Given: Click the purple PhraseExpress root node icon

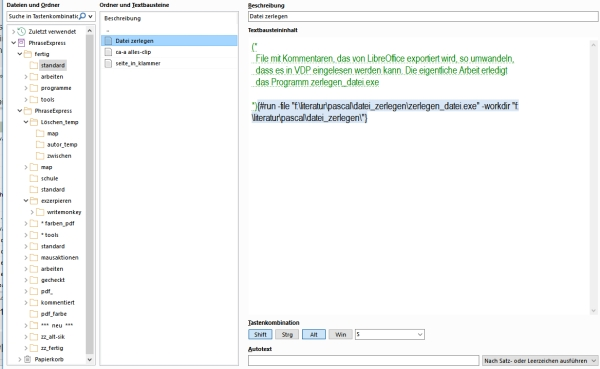Looking at the screenshot, I should coord(22,43).
